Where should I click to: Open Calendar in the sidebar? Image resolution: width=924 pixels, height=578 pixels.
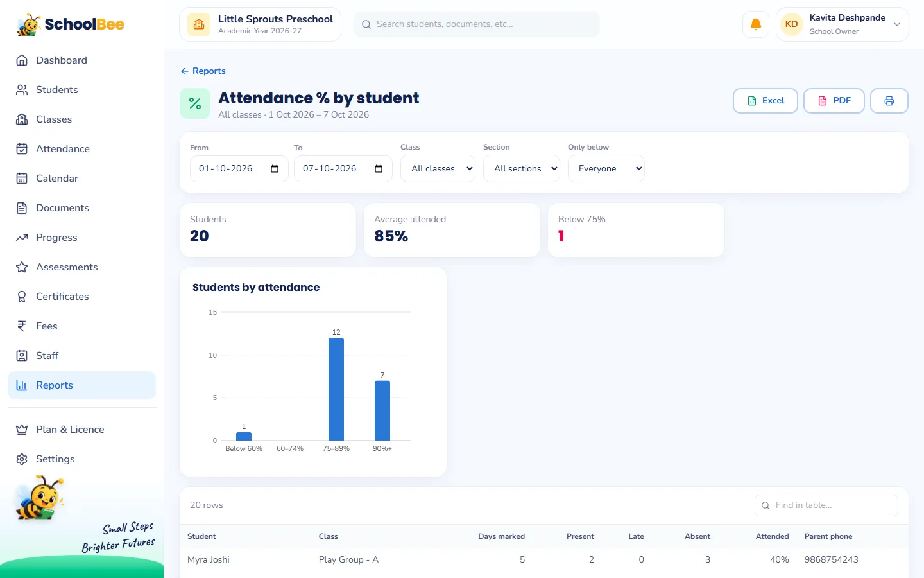[x=81, y=179]
